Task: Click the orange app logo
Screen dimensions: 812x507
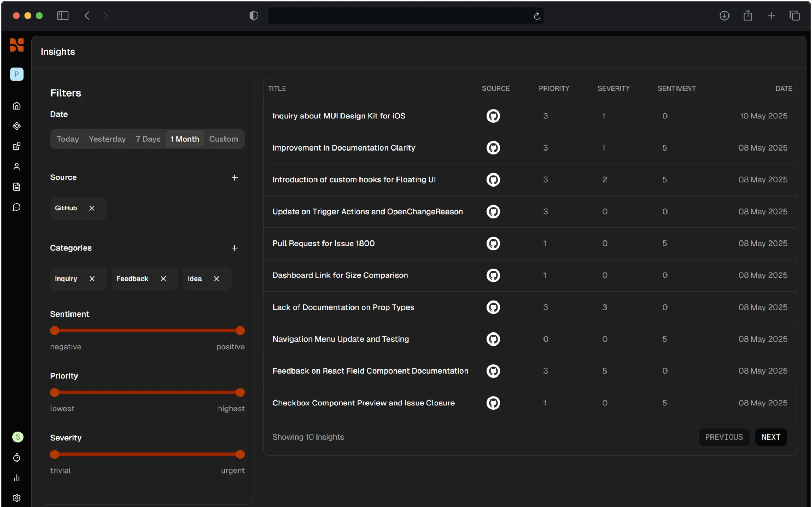Action: coord(17,45)
